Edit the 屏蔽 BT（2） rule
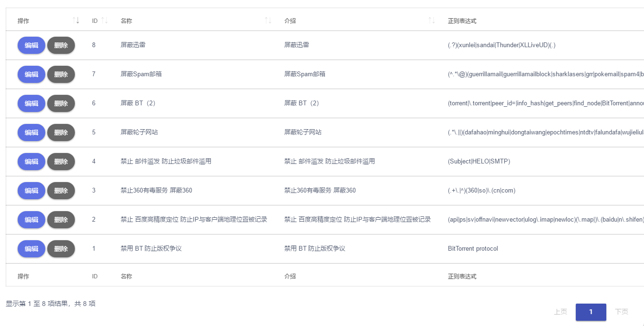The height and width of the screenshot is (326, 644). [x=31, y=103]
